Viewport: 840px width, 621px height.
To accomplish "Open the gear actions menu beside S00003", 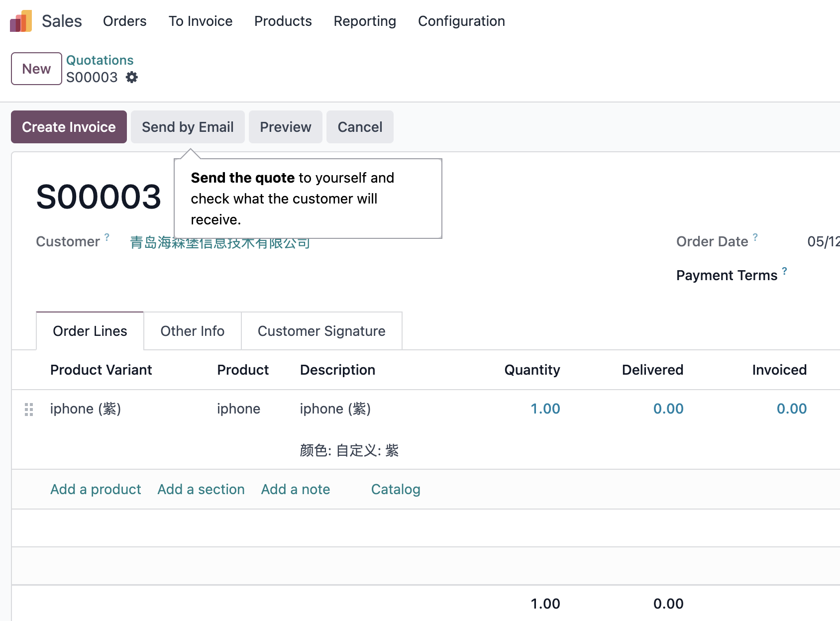I will click(x=132, y=78).
